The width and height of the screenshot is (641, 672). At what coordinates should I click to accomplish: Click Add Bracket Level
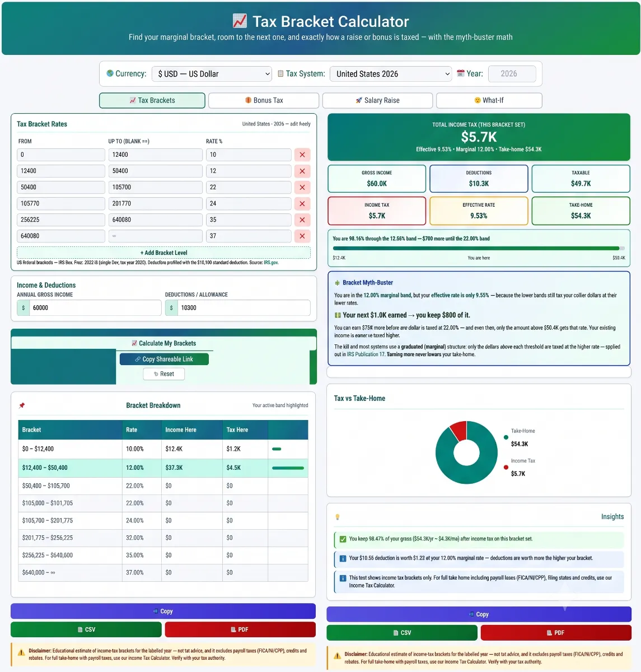tap(164, 253)
